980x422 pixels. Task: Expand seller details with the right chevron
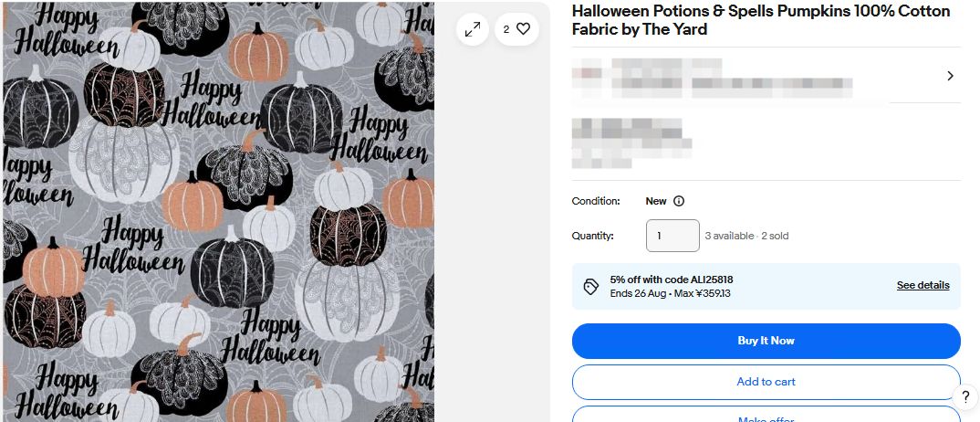[x=950, y=76]
